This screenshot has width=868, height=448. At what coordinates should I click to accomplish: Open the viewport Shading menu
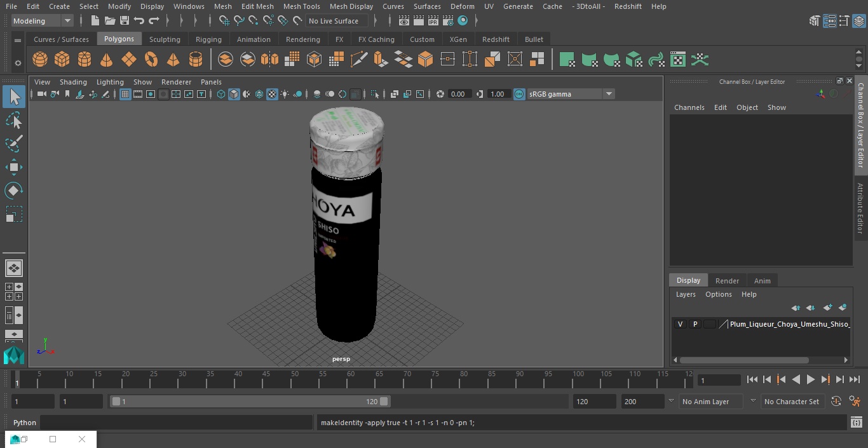[73, 82]
